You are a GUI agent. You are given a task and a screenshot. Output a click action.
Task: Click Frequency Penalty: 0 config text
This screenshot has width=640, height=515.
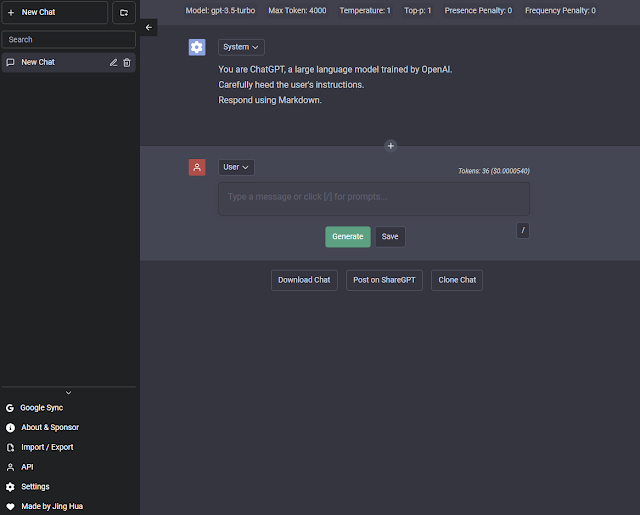(560, 11)
